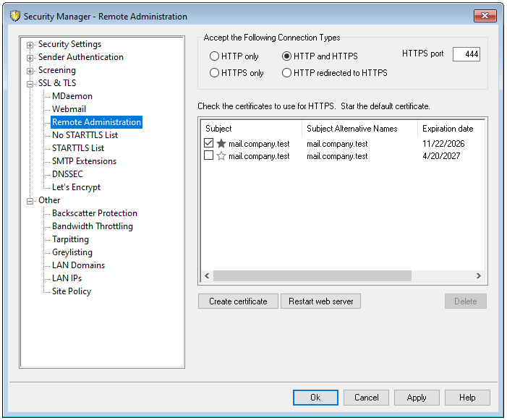The width and height of the screenshot is (507, 420).
Task: Click the HTTPS port input field
Action: point(466,55)
